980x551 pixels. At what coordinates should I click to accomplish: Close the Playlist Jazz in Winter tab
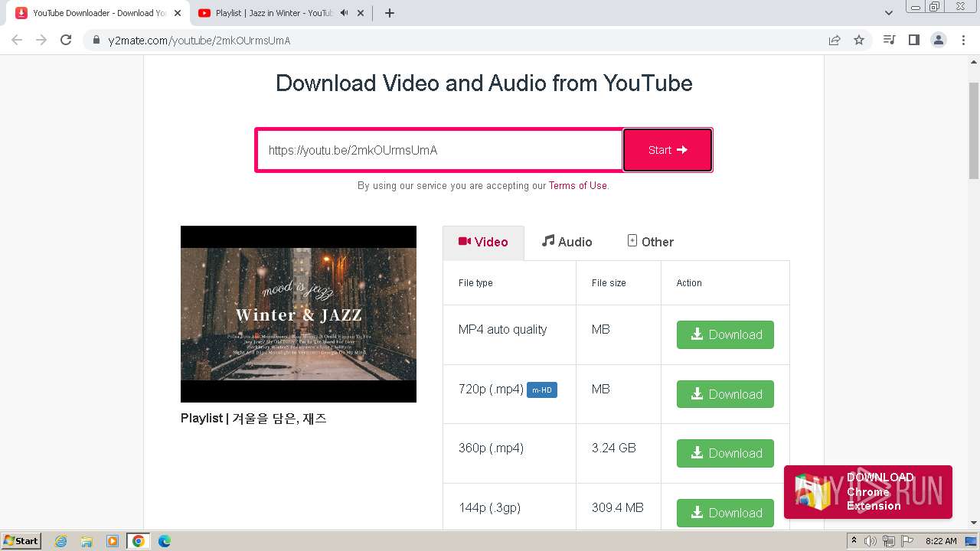361,13
